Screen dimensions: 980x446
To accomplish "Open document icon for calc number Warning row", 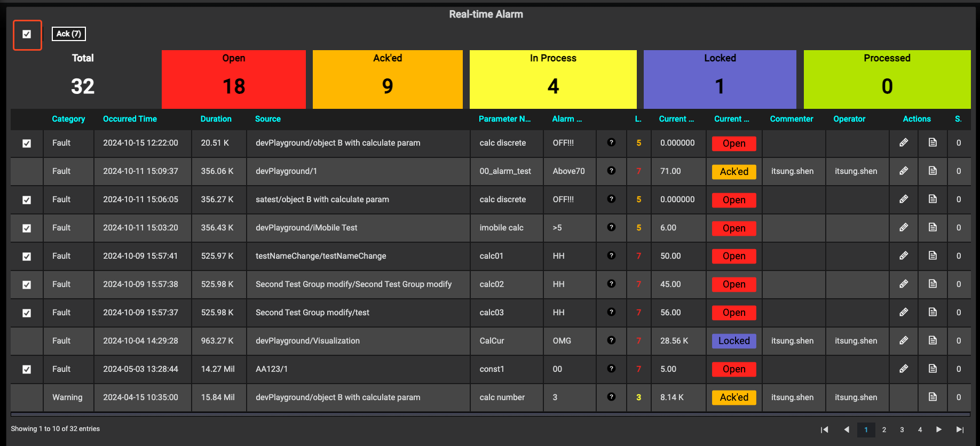I will pos(932,397).
